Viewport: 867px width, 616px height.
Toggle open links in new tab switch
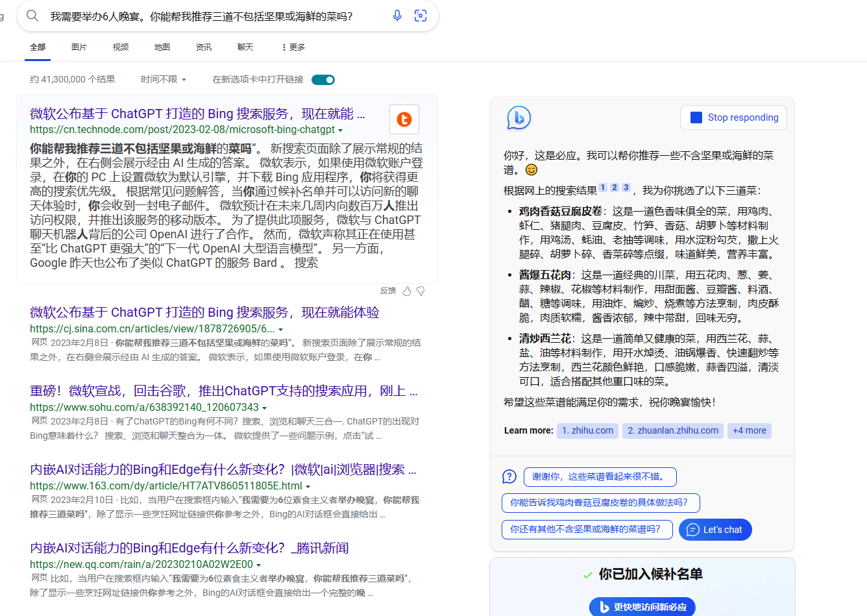tap(323, 80)
